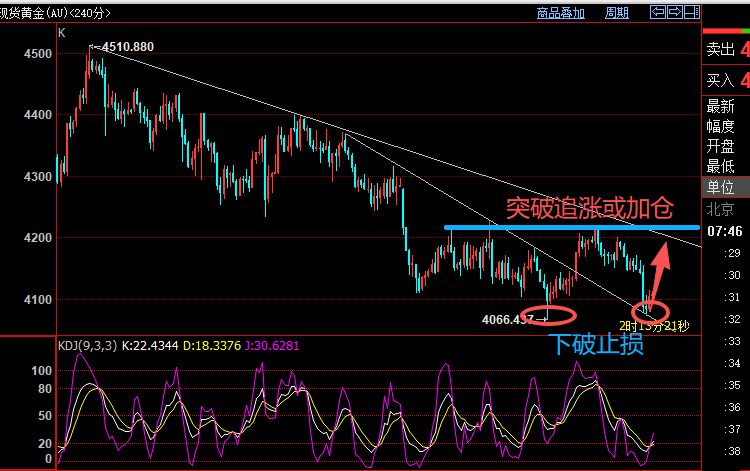Select the J:30.6281 indicator value
The image size is (750, 471).
(x=272, y=345)
